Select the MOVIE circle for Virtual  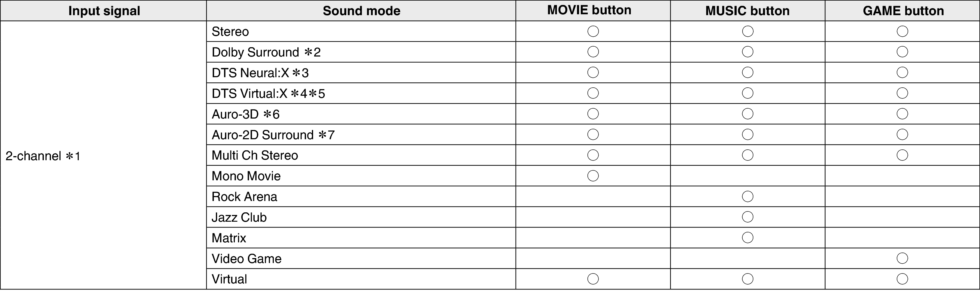coord(593,279)
